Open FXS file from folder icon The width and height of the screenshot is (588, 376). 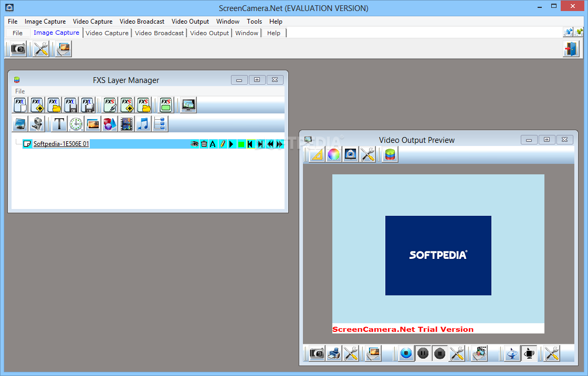pos(144,105)
